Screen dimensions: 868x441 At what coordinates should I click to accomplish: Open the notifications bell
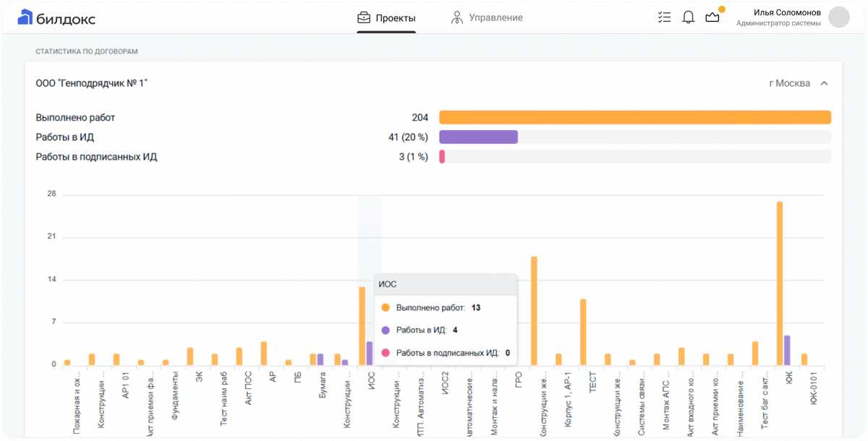tap(689, 17)
